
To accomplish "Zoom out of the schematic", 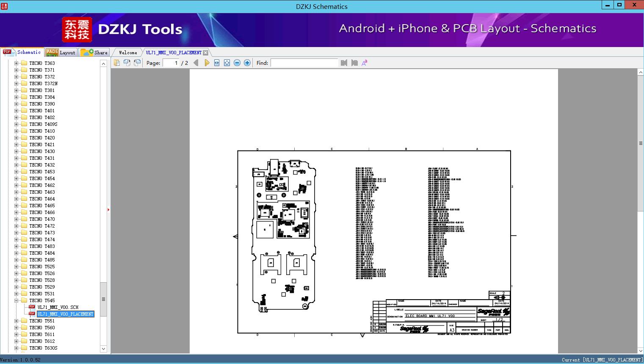I will tap(237, 63).
